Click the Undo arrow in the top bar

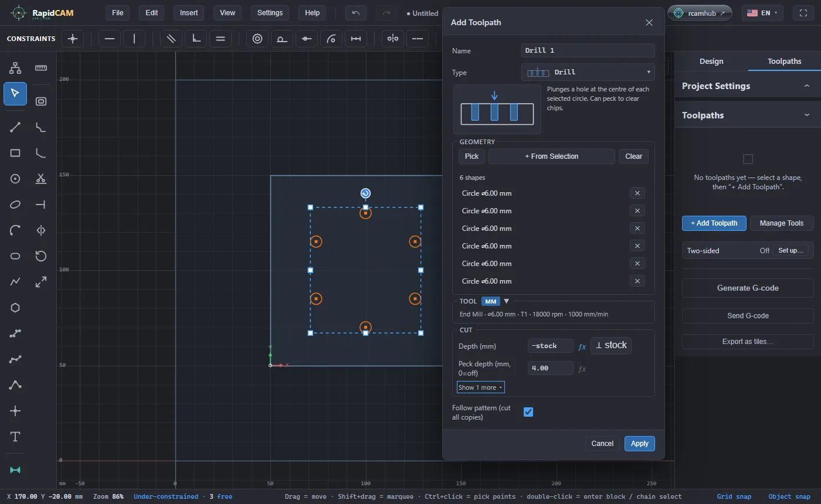(x=355, y=13)
